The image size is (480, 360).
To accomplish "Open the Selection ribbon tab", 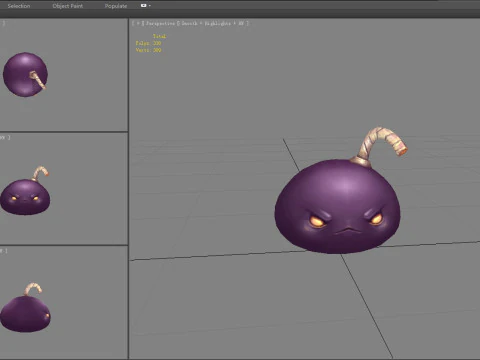I will click(19, 6).
